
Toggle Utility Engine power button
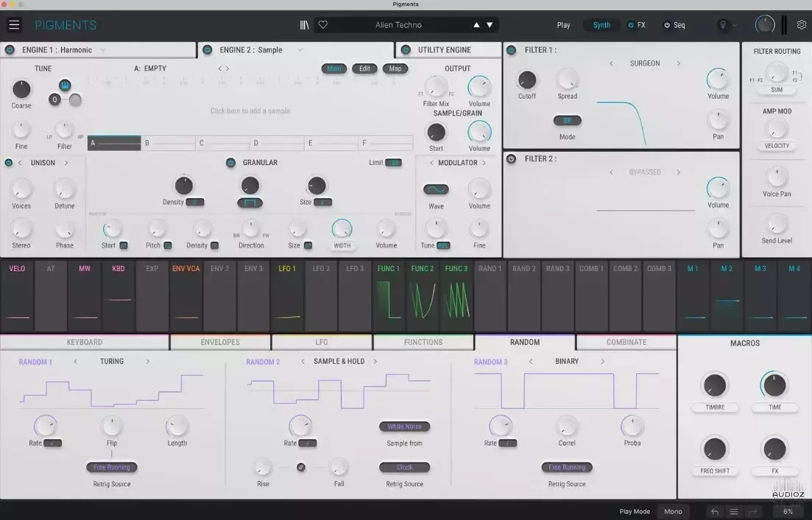406,50
